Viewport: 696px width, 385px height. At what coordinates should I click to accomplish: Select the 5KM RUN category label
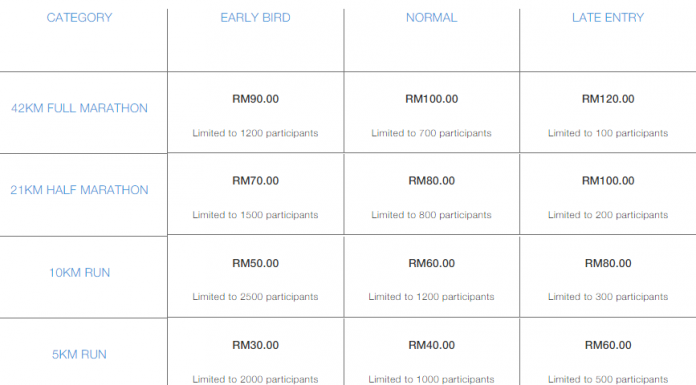(x=79, y=354)
